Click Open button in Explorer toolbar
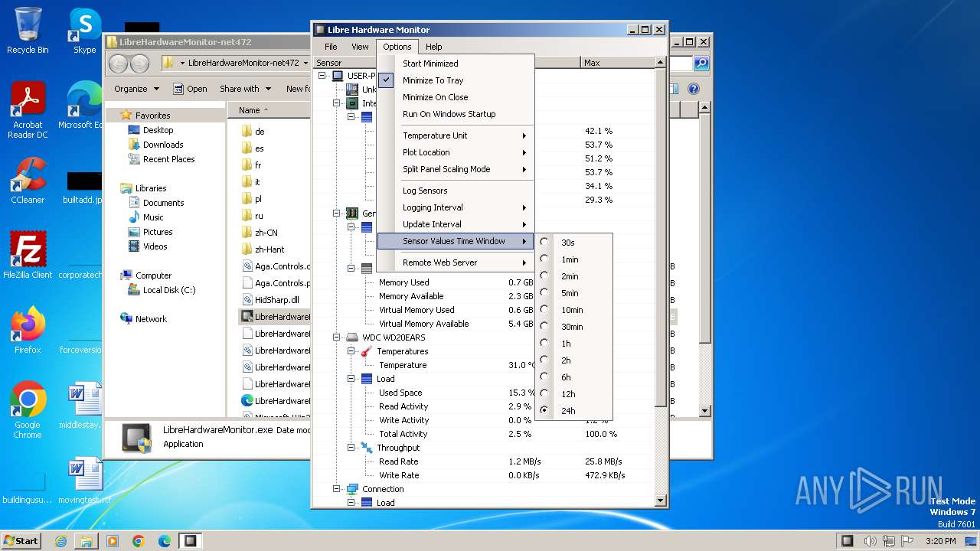The width and height of the screenshot is (980, 551). click(x=190, y=89)
